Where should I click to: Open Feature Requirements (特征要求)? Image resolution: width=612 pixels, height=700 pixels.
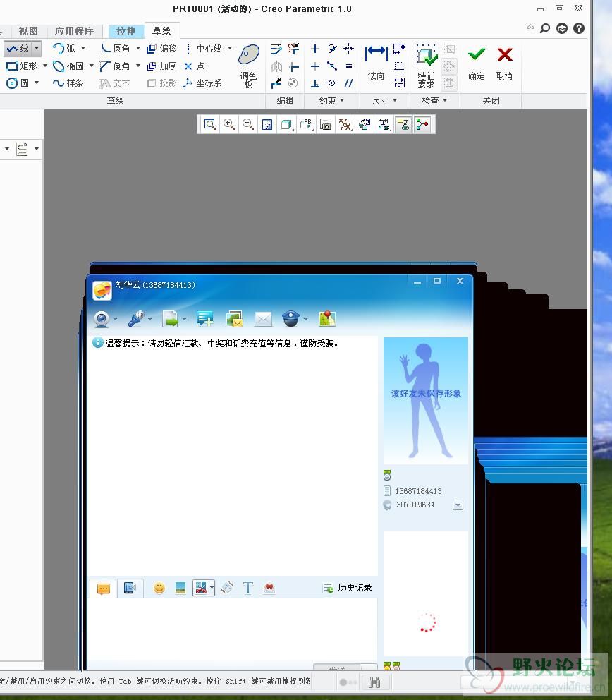(426, 66)
